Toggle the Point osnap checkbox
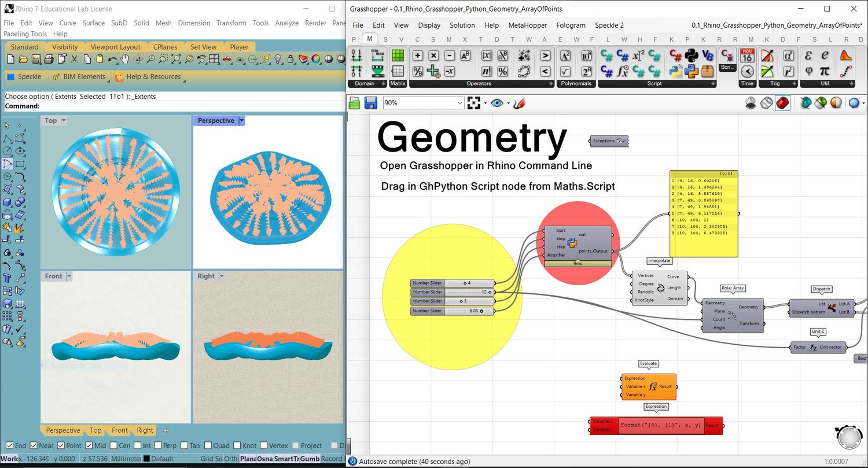This screenshot has height=468, width=868. click(x=61, y=446)
